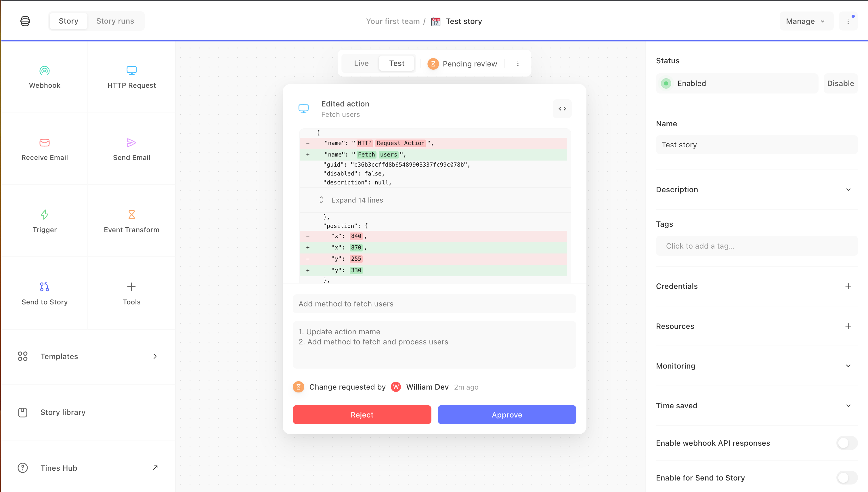The width and height of the screenshot is (868, 492).
Task: Select the HTTP Request action icon
Action: 131,70
